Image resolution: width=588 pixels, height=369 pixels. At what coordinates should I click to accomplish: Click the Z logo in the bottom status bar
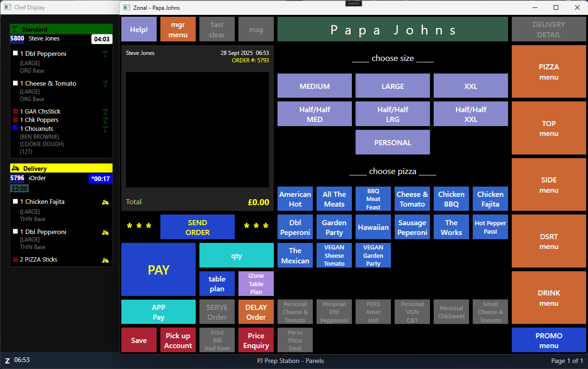[x=7, y=360]
